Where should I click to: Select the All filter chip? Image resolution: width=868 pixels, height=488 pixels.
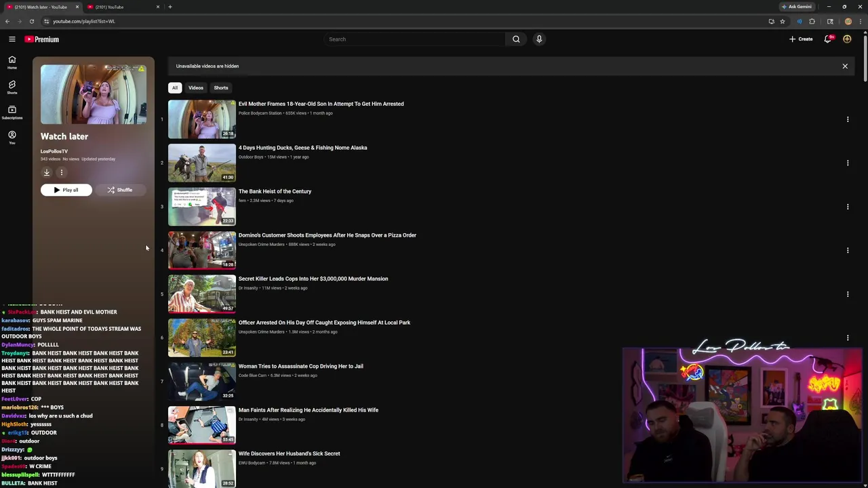[175, 87]
